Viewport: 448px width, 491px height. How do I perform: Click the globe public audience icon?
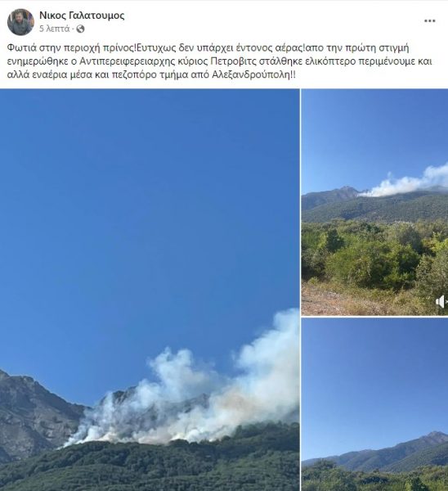(80, 29)
